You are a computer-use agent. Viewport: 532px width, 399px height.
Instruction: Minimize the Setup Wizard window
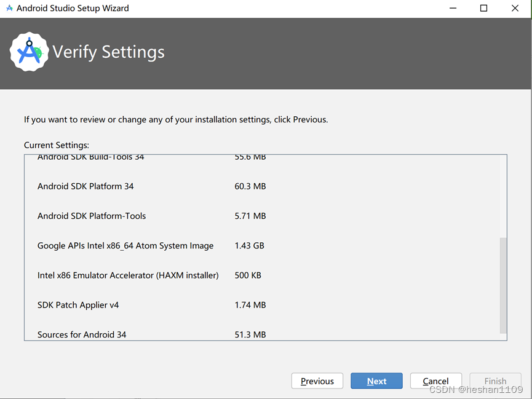pos(452,8)
